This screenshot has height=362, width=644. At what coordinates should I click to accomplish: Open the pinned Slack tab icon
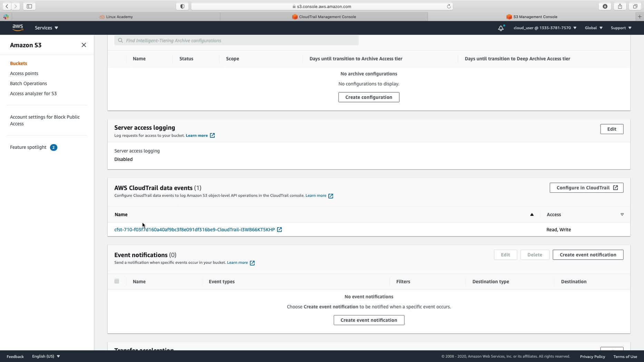coord(6,17)
